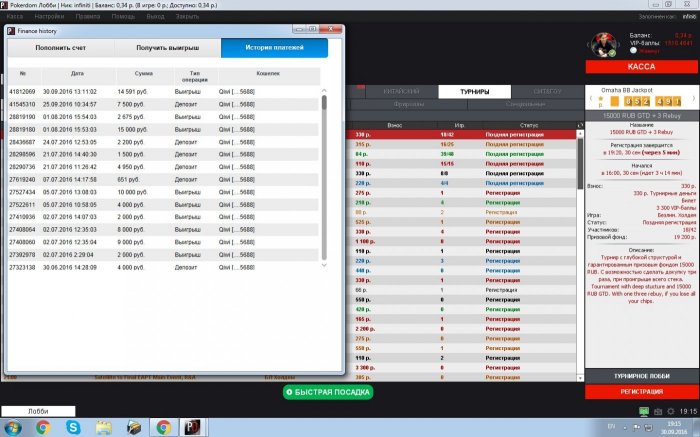700x437 pixels.
Task: Click the camera icon in lobby status bar
Action: 658,412
